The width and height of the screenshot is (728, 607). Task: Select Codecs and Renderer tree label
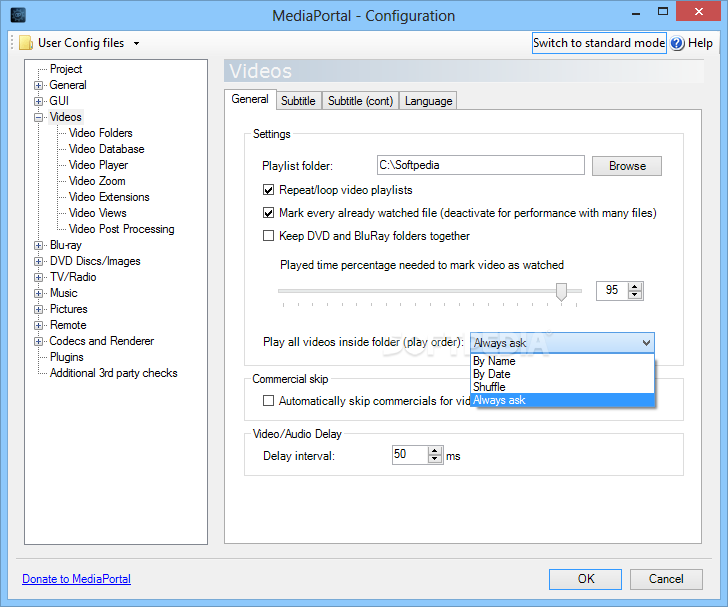[102, 341]
